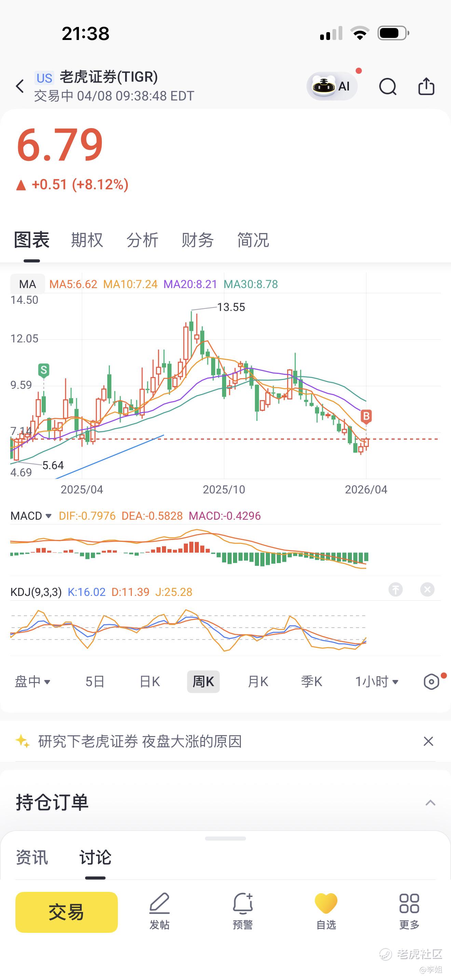Tap the DEA:-0.5828 reading

click(152, 516)
